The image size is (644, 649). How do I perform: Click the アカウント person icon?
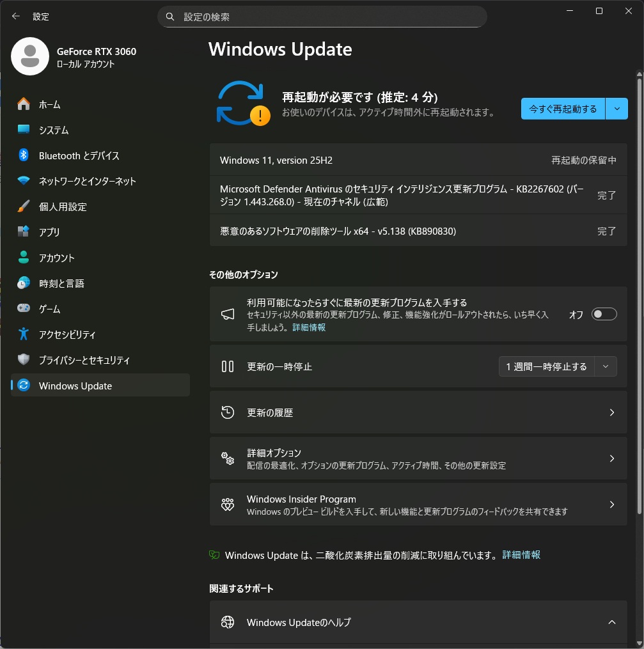pos(24,257)
